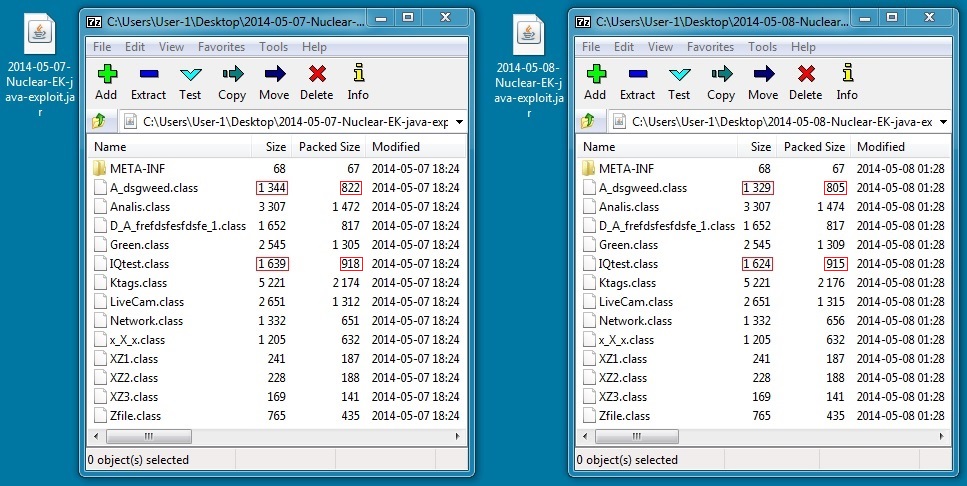Image resolution: width=967 pixels, height=486 pixels.
Task: Open Info in the left 7-Zip toolbar
Action: (x=358, y=81)
